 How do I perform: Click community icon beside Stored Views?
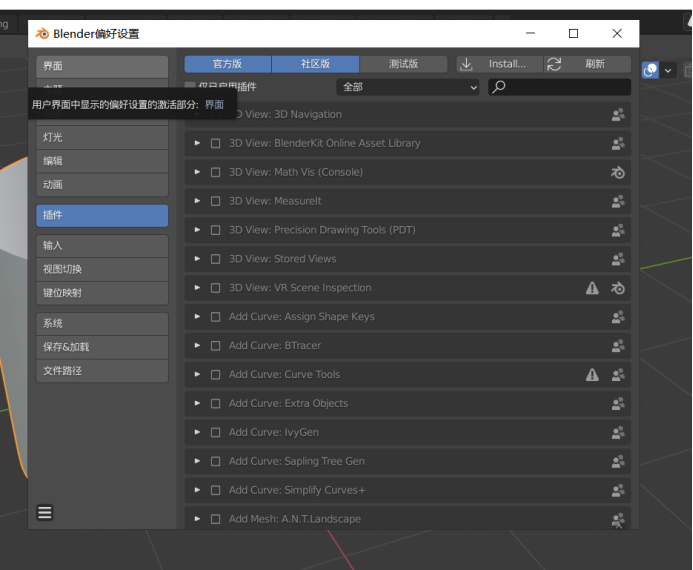618,259
